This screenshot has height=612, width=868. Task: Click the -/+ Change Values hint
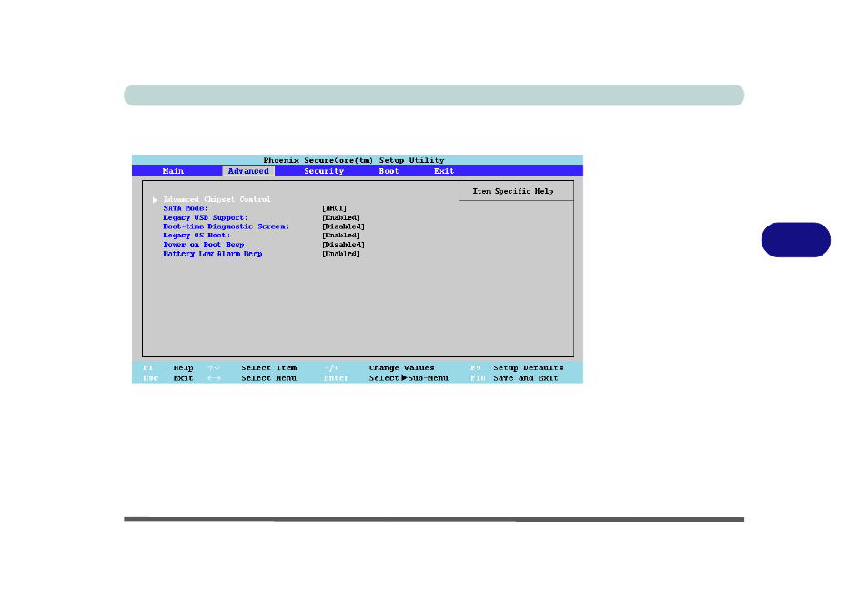[379, 368]
